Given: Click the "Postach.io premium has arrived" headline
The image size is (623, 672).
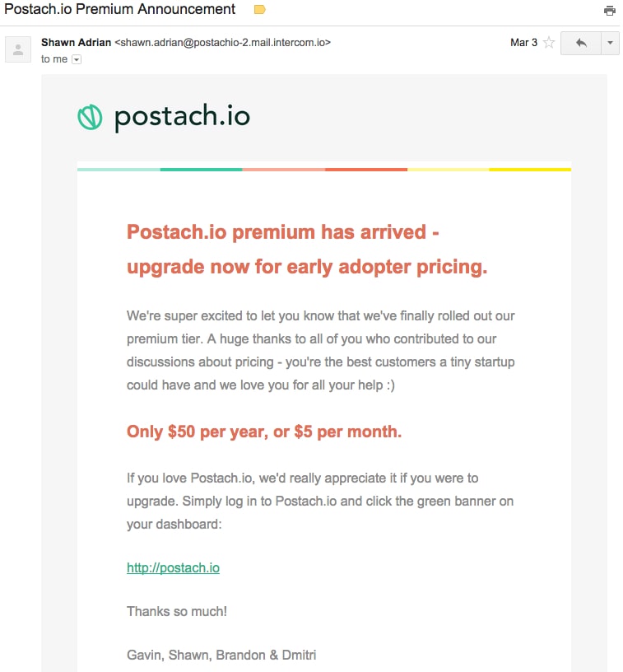Looking at the screenshot, I should pyautogui.click(x=282, y=231).
